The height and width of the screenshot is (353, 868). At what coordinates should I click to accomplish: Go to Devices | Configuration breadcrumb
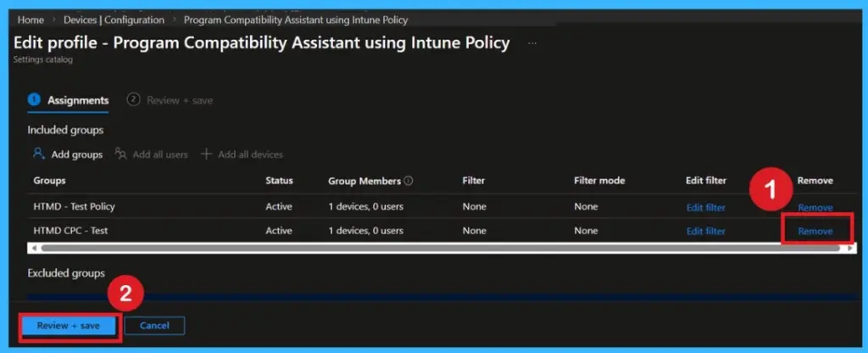114,20
